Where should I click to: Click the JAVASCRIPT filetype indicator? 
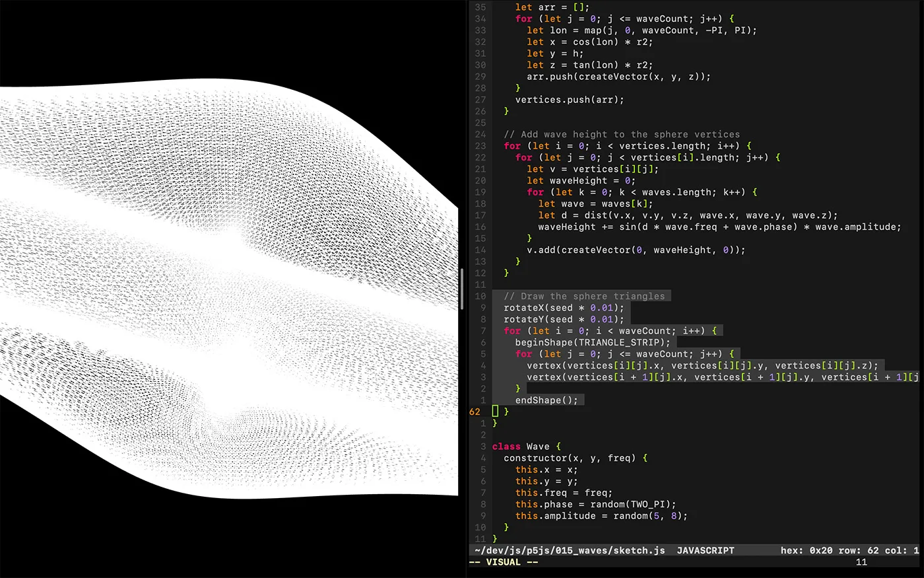coord(705,550)
